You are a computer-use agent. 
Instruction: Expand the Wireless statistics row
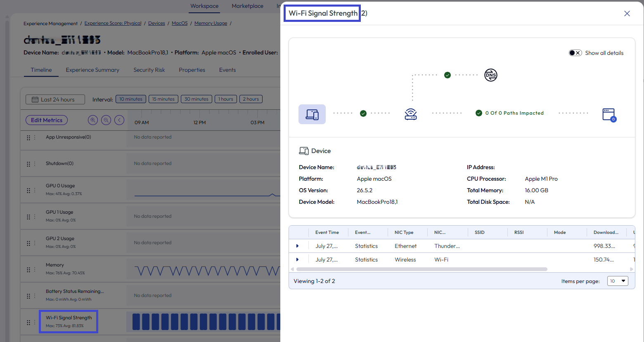pyautogui.click(x=297, y=259)
